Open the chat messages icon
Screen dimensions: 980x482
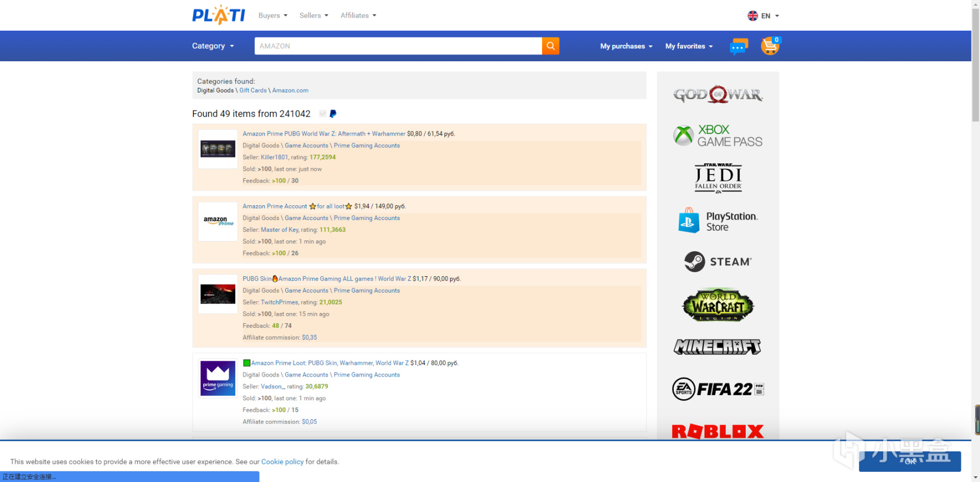(738, 46)
